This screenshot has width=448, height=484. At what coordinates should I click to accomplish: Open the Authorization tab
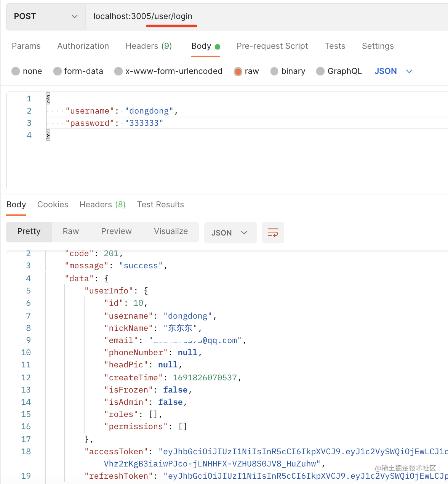(x=83, y=46)
